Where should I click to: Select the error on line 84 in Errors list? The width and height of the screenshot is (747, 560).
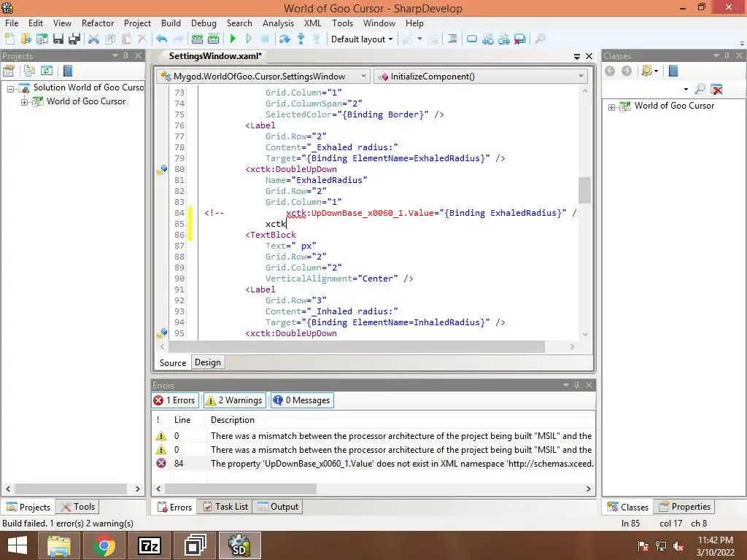pos(374,463)
